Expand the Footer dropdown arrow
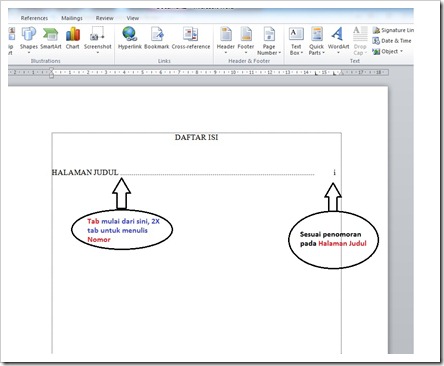The width and height of the screenshot is (444, 366). point(246,53)
